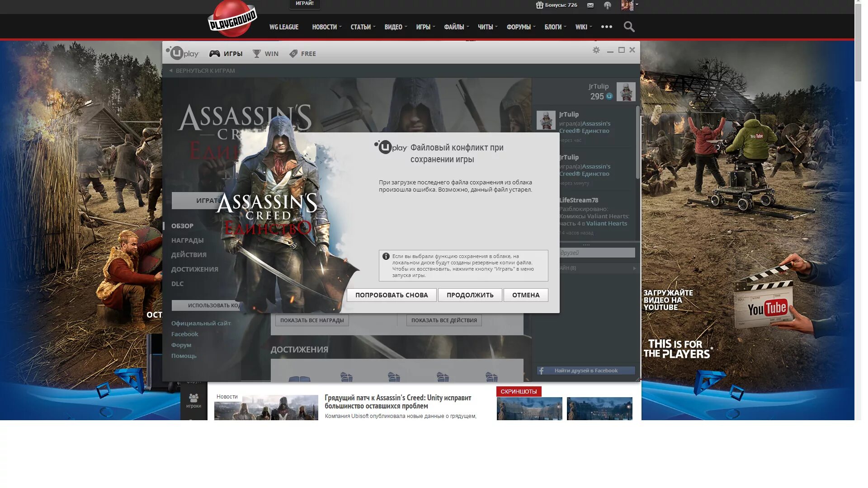The width and height of the screenshot is (868, 488).
Task: Switch to the WIN tab
Action: pos(265,54)
